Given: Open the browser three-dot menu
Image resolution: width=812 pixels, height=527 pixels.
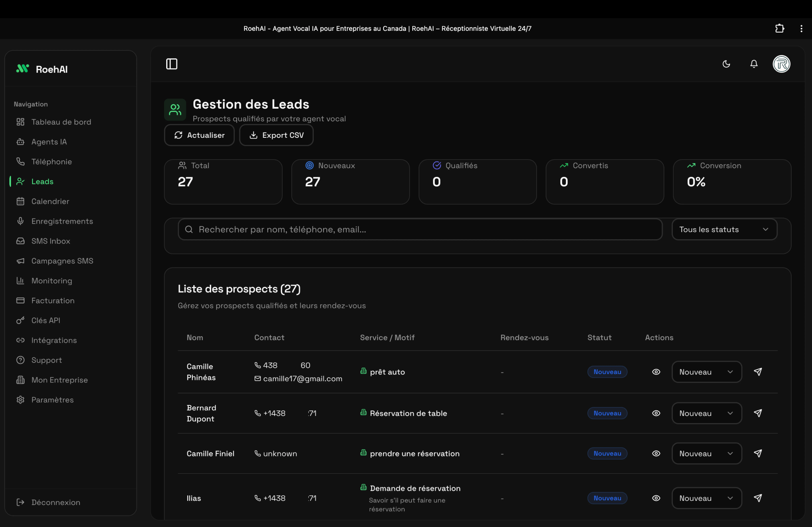Looking at the screenshot, I should (x=801, y=28).
